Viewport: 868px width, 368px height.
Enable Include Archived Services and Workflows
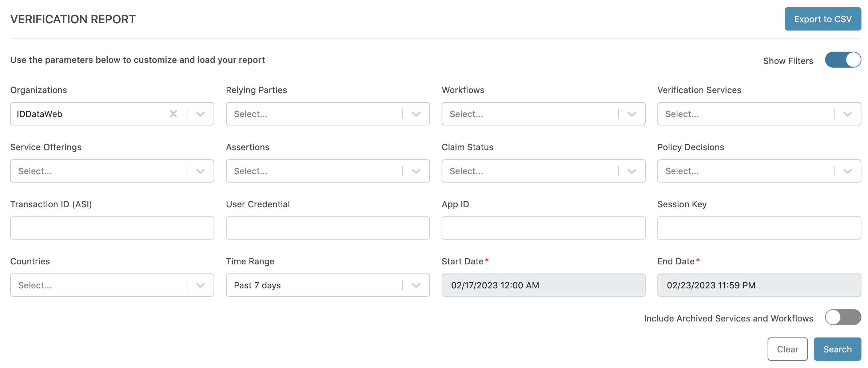(843, 317)
